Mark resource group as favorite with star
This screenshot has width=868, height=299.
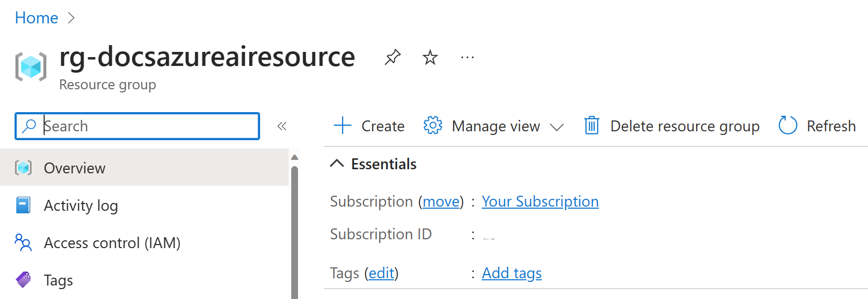pyautogui.click(x=430, y=57)
